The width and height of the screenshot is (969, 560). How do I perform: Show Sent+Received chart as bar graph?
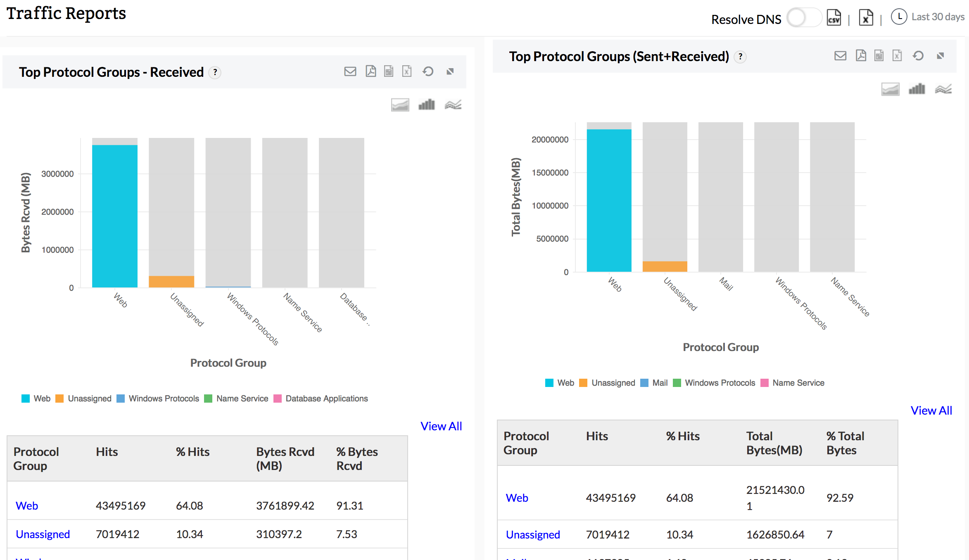[917, 89]
